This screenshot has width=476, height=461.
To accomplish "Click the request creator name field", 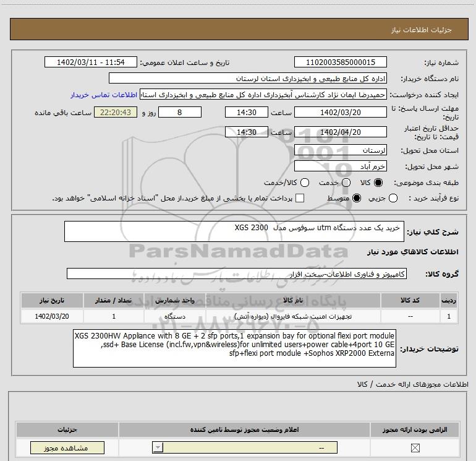I will [x=263, y=95].
